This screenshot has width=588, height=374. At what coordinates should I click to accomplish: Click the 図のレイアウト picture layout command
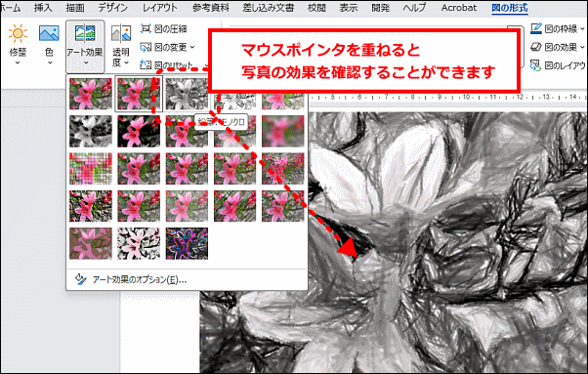pyautogui.click(x=558, y=65)
